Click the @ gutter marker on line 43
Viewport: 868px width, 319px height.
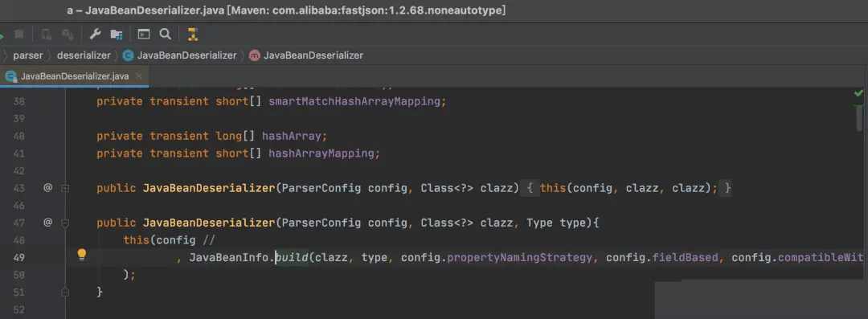[47, 188]
